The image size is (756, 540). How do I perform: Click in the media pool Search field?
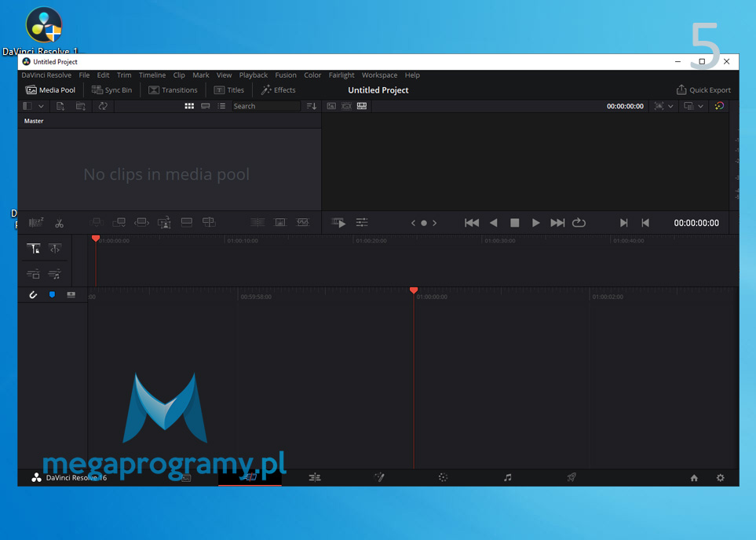click(266, 106)
